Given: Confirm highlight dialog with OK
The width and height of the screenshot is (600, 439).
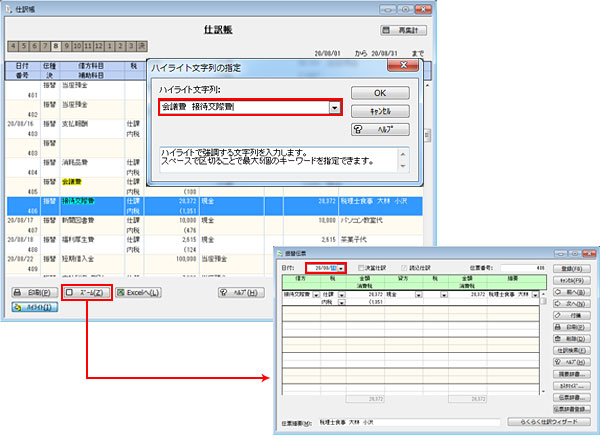Looking at the screenshot, I should (x=380, y=93).
